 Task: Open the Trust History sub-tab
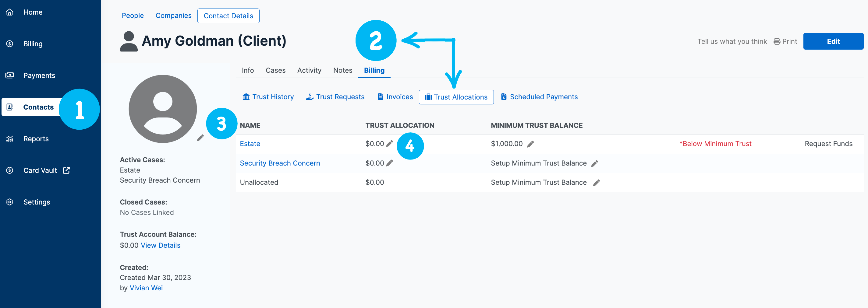coord(268,97)
